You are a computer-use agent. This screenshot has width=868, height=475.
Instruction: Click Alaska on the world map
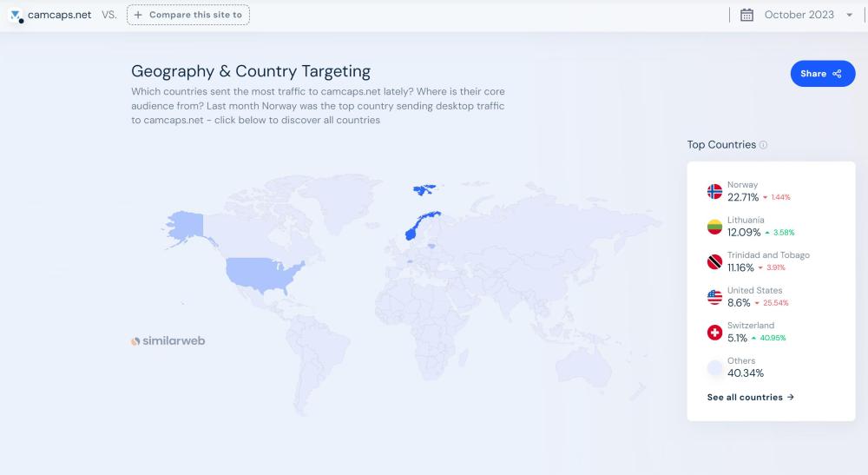click(184, 224)
